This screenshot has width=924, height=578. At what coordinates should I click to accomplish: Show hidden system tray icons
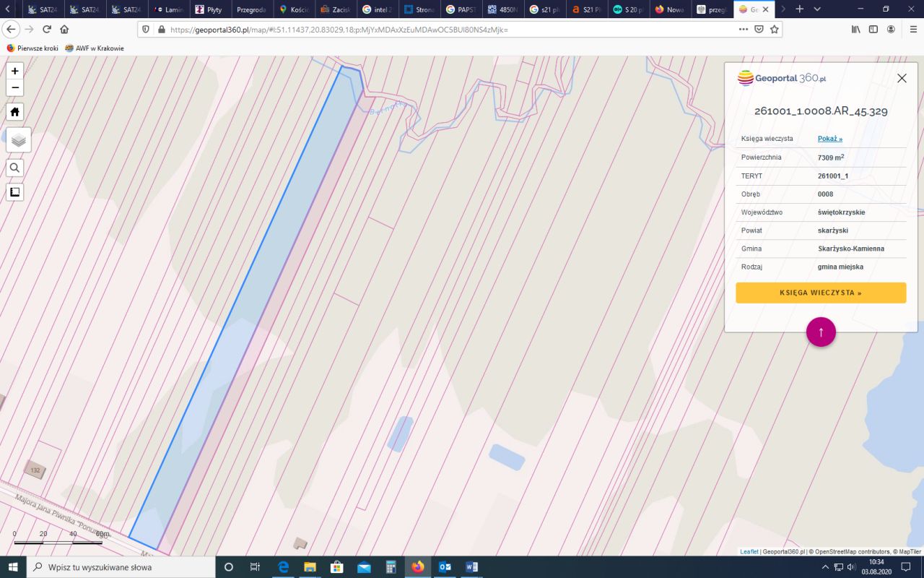click(x=825, y=567)
